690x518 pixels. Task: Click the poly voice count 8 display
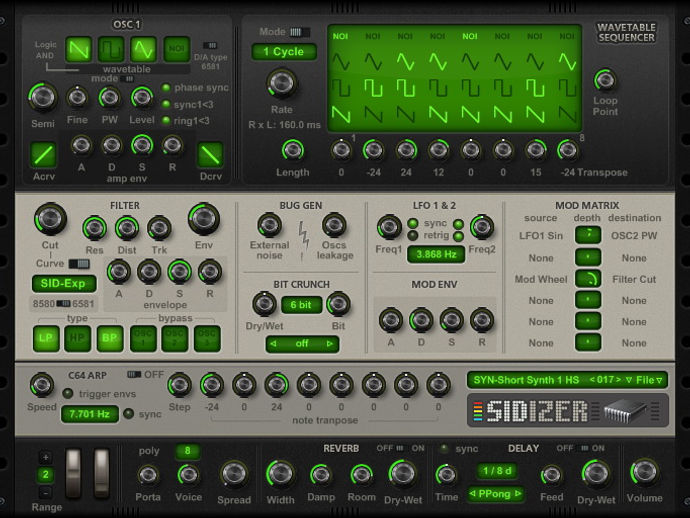pyautogui.click(x=187, y=451)
